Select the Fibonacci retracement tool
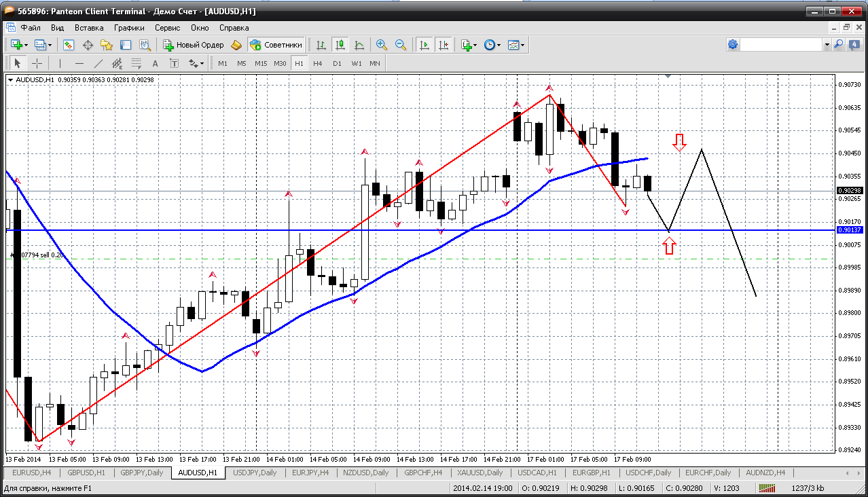868x497 pixels. 137,63
